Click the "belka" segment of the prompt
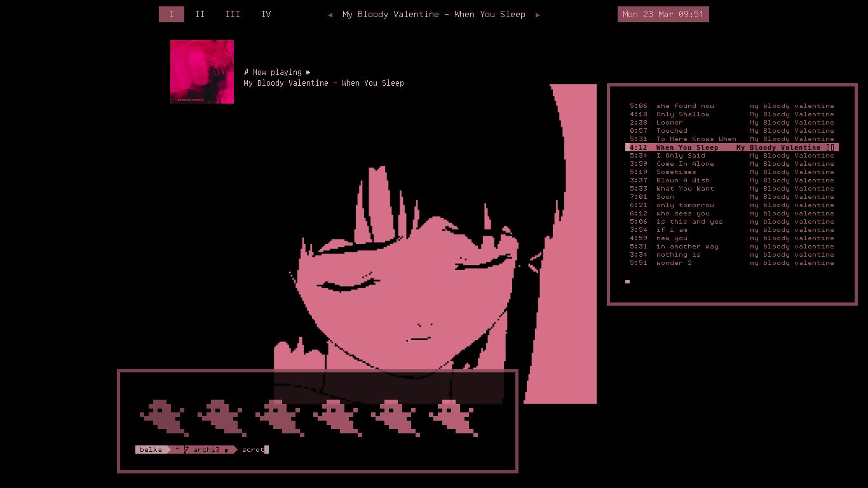Image resolution: width=868 pixels, height=488 pixels. [150, 449]
